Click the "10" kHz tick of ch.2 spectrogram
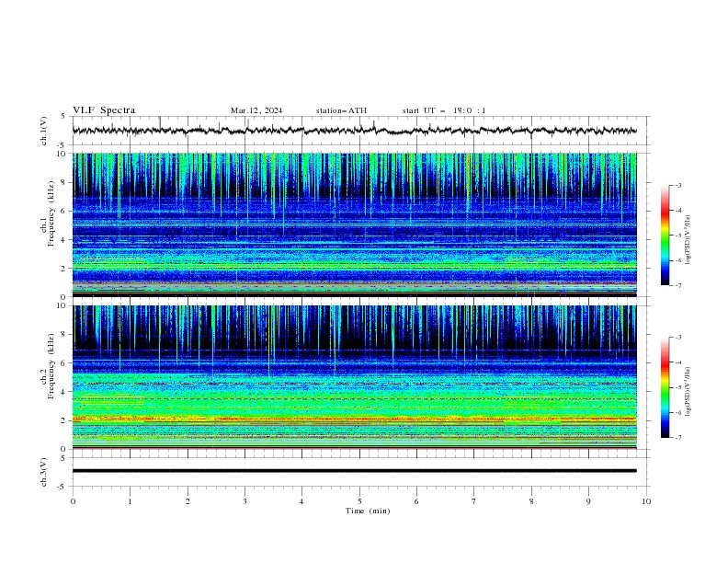This screenshot has height=563, width=728. tap(62, 305)
